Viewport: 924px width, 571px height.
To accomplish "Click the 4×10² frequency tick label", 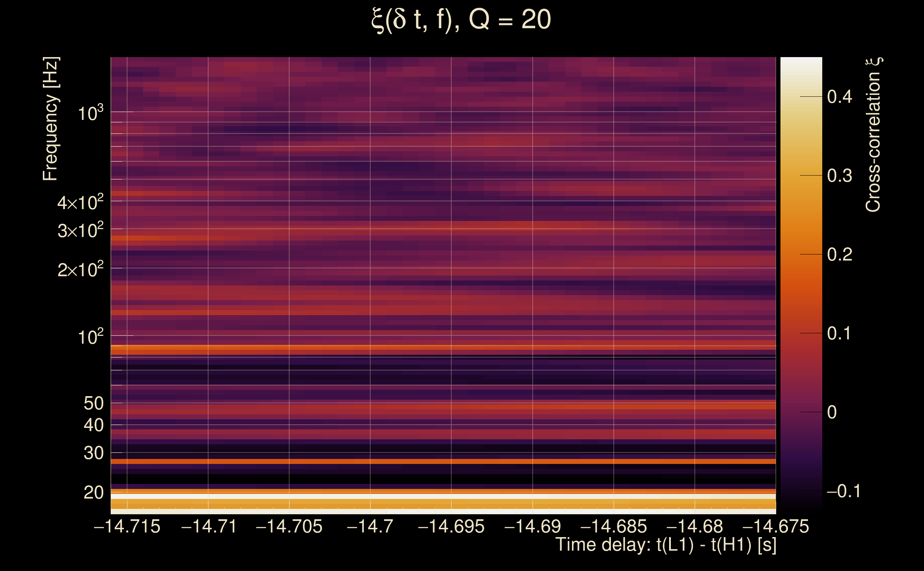I will pyautogui.click(x=80, y=202).
